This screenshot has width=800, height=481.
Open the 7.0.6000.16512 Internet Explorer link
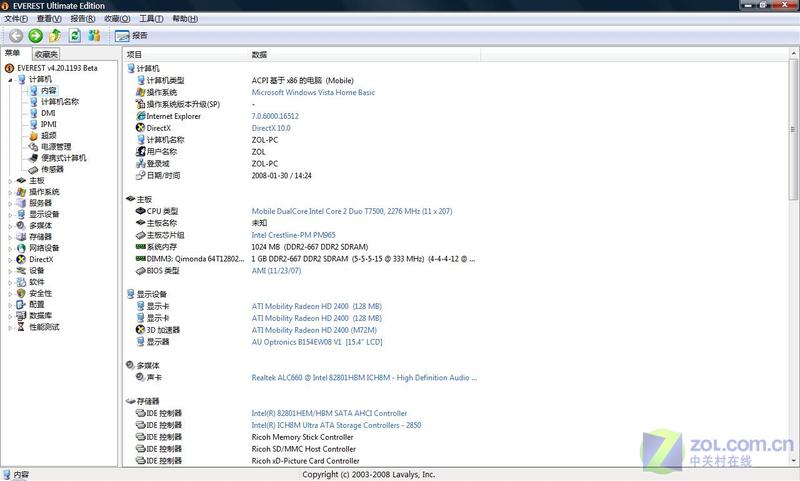pyautogui.click(x=275, y=116)
